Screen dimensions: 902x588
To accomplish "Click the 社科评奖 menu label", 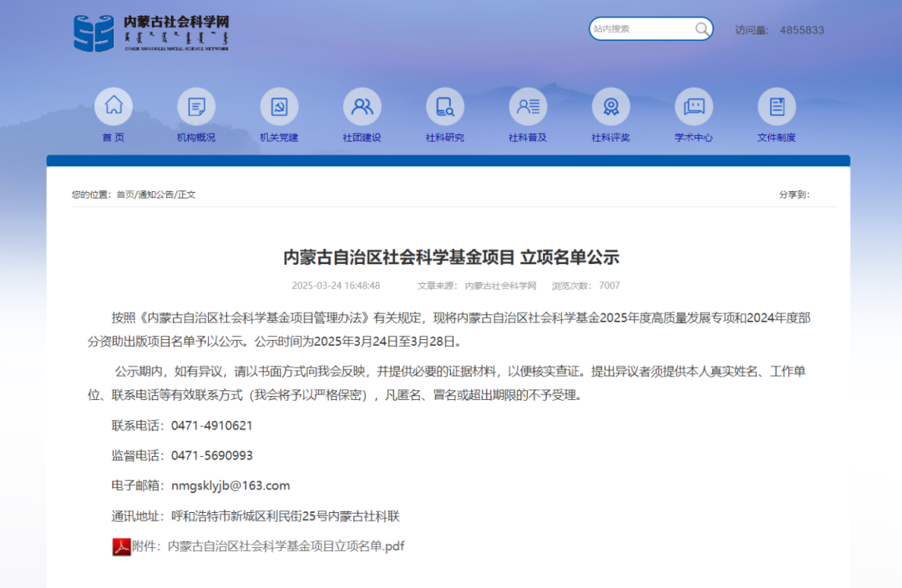I will tap(611, 138).
